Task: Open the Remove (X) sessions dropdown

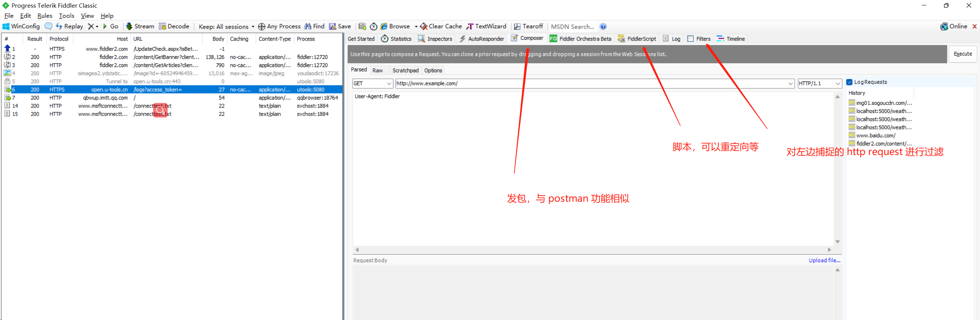Action: [93, 26]
